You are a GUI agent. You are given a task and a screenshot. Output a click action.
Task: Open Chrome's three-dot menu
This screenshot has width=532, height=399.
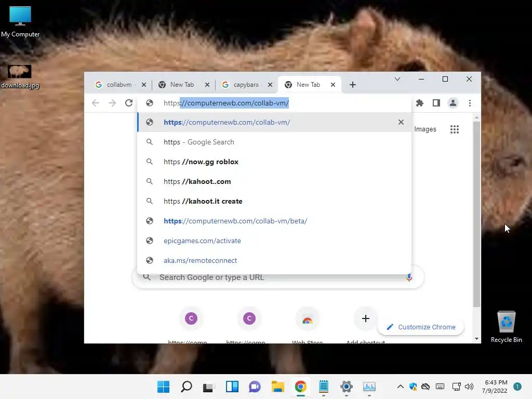tap(470, 103)
